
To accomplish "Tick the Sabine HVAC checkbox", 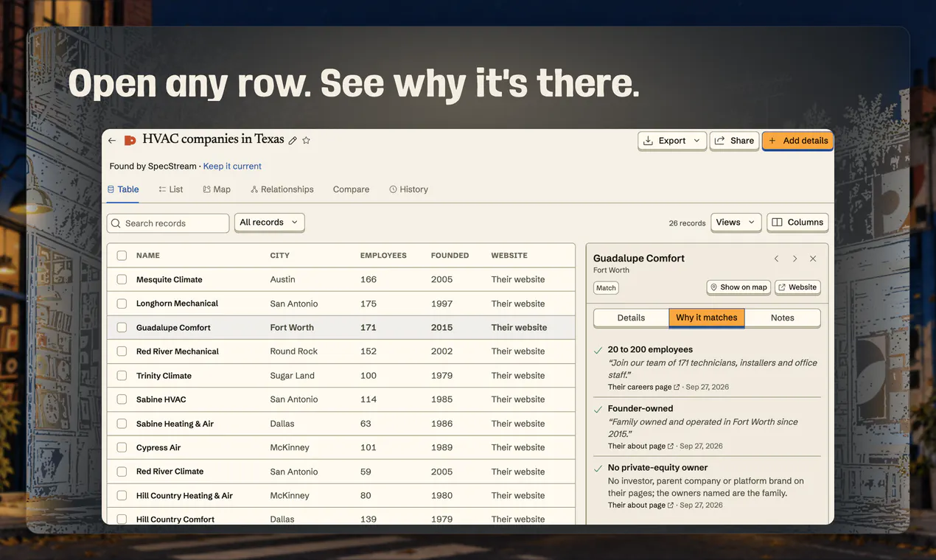I will click(x=122, y=399).
